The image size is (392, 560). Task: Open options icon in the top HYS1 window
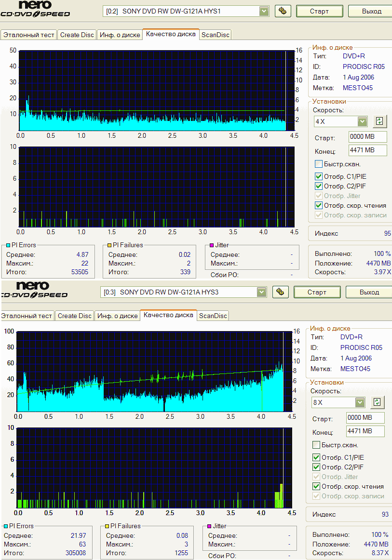click(x=283, y=11)
